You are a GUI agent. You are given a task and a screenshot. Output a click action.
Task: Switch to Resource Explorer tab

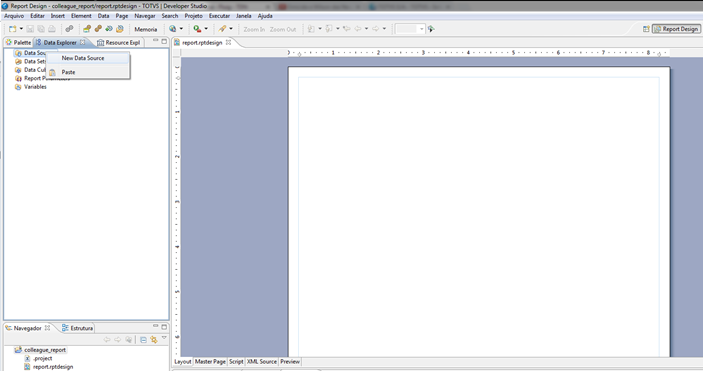pyautogui.click(x=119, y=42)
